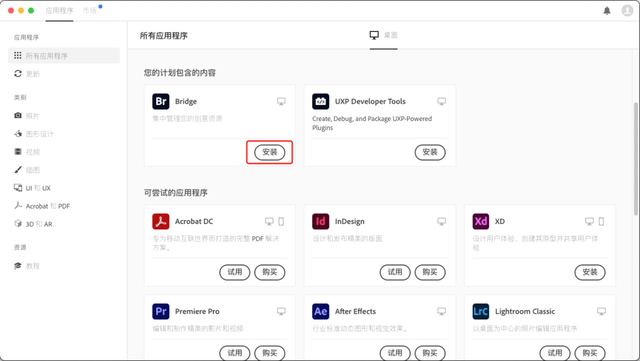The height and width of the screenshot is (361, 640).
Task: Click the Lightroom Classic app icon
Action: [x=481, y=311]
